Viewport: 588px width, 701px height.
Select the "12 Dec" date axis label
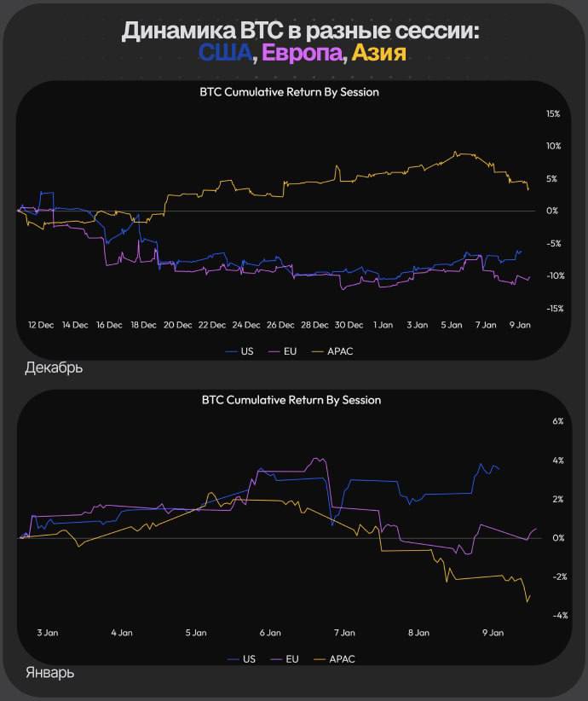pos(41,325)
